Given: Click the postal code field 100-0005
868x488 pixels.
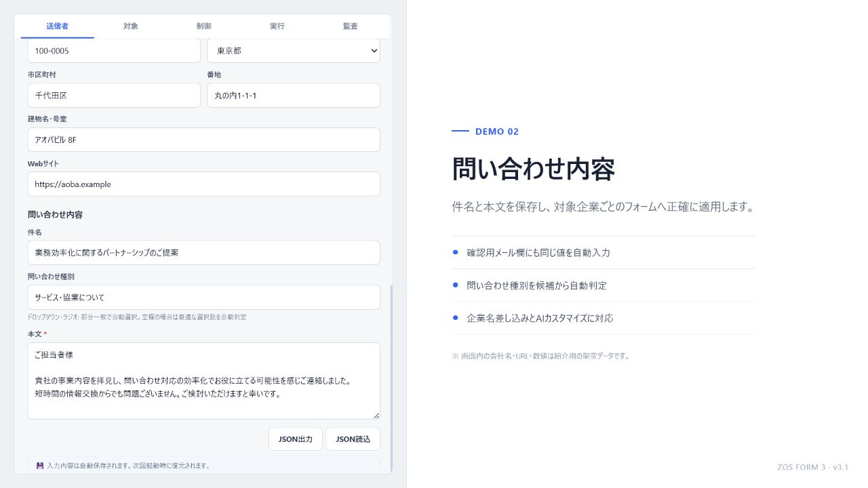Looking at the screenshot, I should 114,51.
